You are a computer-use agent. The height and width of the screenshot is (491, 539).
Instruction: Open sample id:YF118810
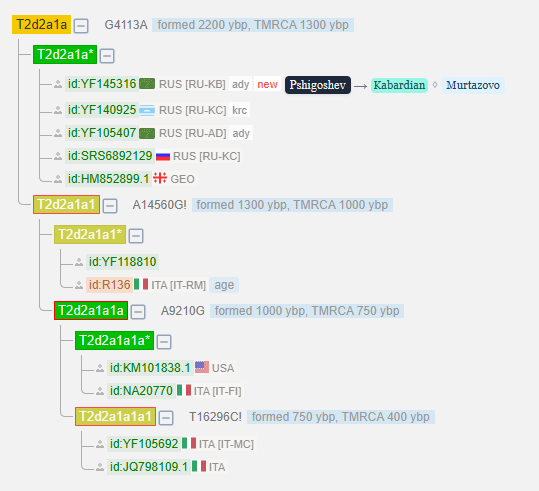pos(122,262)
